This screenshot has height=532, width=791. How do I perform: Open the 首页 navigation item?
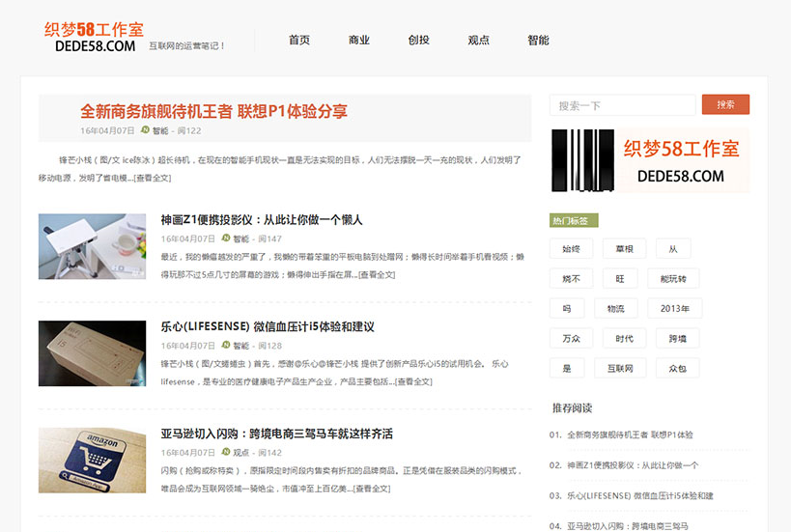point(299,40)
